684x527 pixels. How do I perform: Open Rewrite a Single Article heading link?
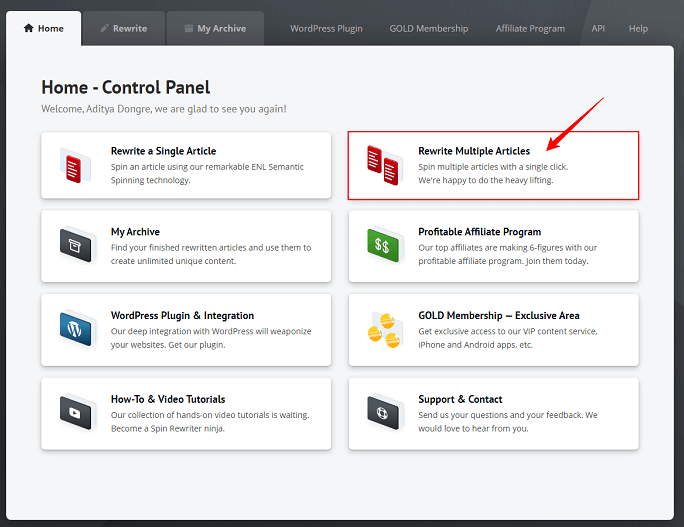(x=164, y=151)
